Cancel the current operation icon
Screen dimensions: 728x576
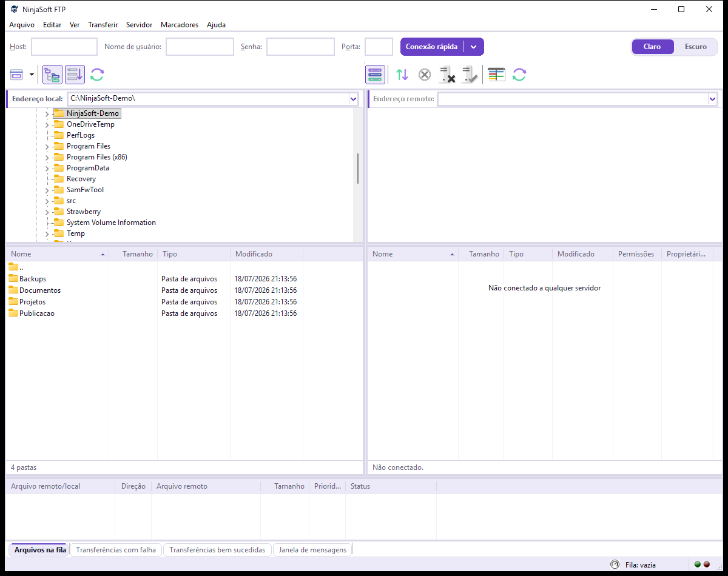425,75
